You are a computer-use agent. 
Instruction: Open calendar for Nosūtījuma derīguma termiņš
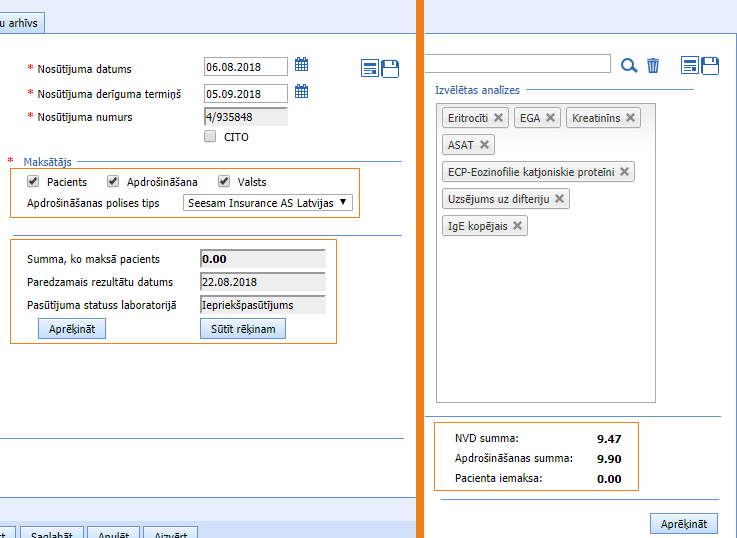[x=301, y=93]
